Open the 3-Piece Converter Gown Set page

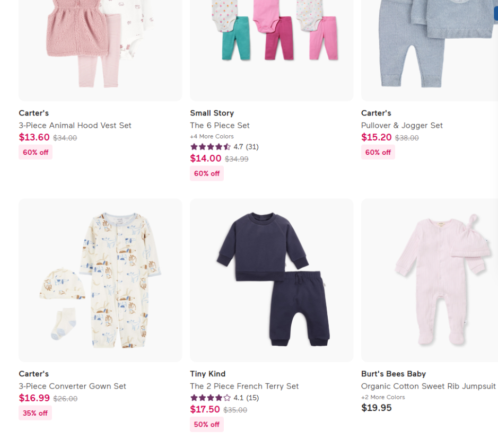[73, 386]
